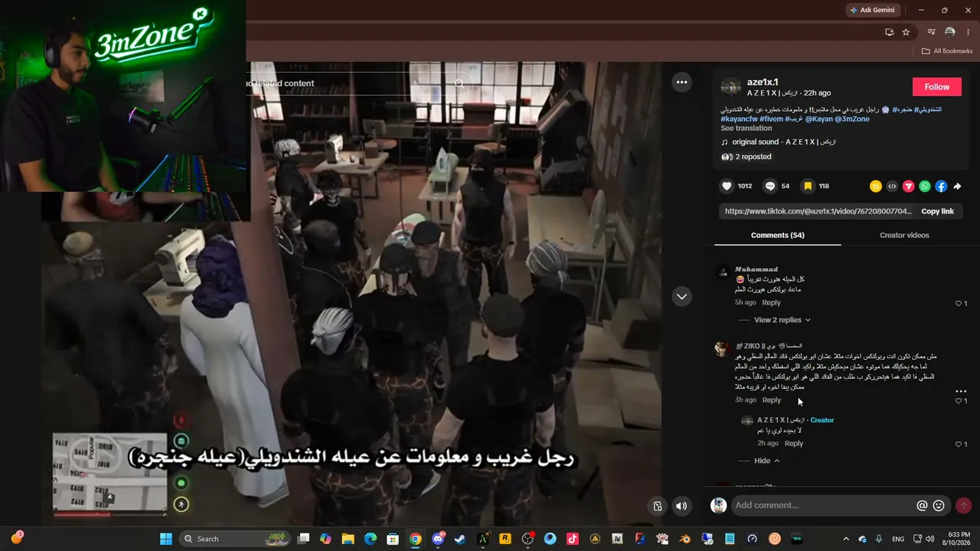The width and height of the screenshot is (980, 551).
Task: Insert a mention with the @ icon
Action: [923, 505]
